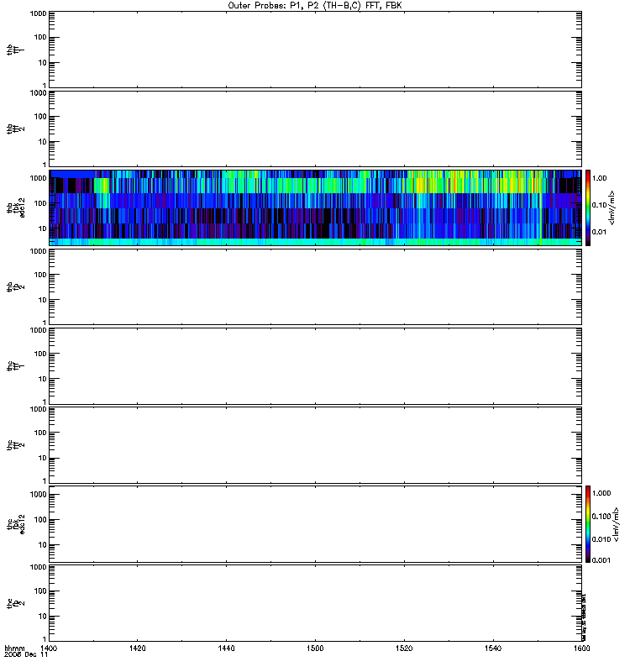Click the thb fbk edc12 spectrogram panel

click(316, 207)
